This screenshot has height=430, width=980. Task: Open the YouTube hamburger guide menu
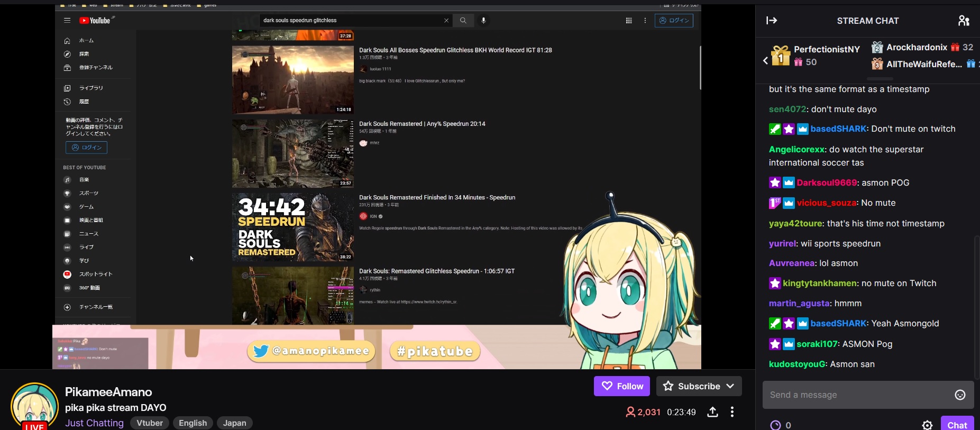point(67,21)
